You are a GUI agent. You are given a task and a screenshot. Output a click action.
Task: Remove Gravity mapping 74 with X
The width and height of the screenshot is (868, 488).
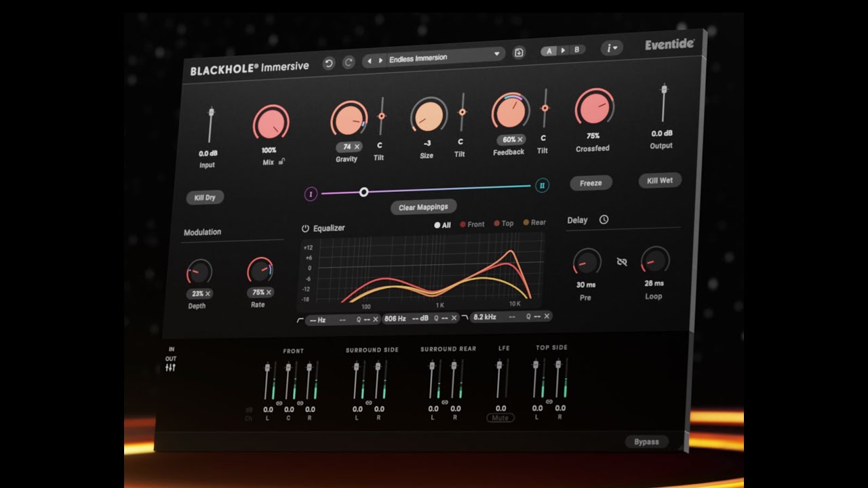pos(357,146)
